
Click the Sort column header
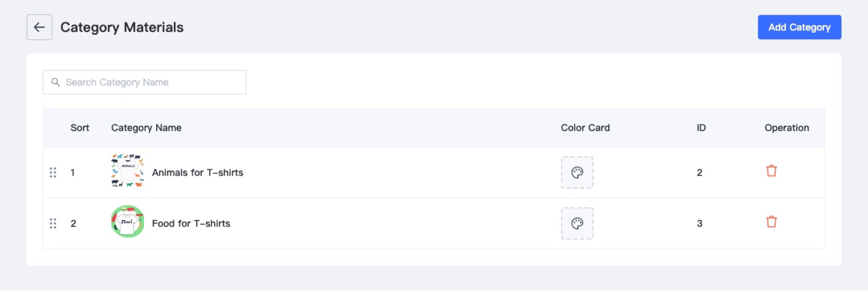coord(80,128)
